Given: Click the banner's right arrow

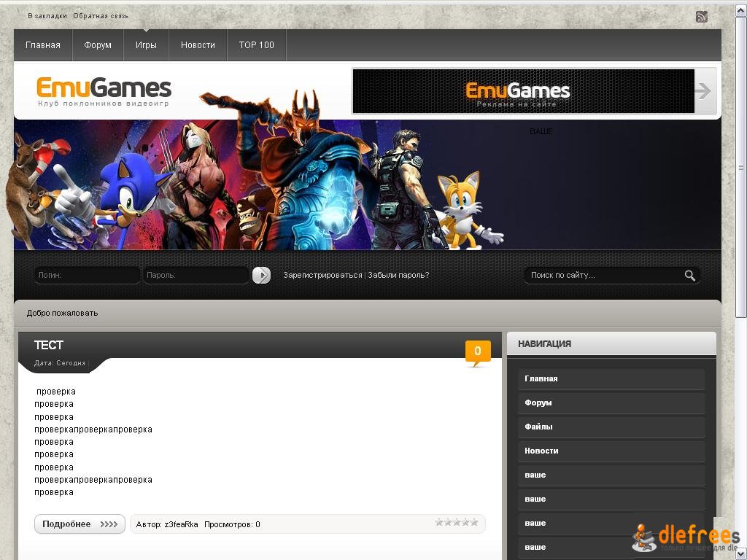Looking at the screenshot, I should coord(705,91).
